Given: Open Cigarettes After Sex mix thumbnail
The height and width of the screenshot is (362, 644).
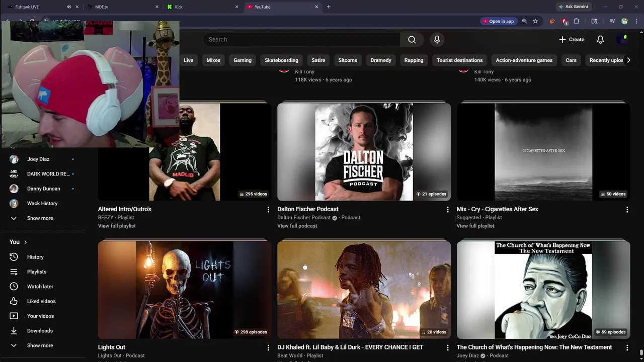Looking at the screenshot, I should [x=543, y=152].
